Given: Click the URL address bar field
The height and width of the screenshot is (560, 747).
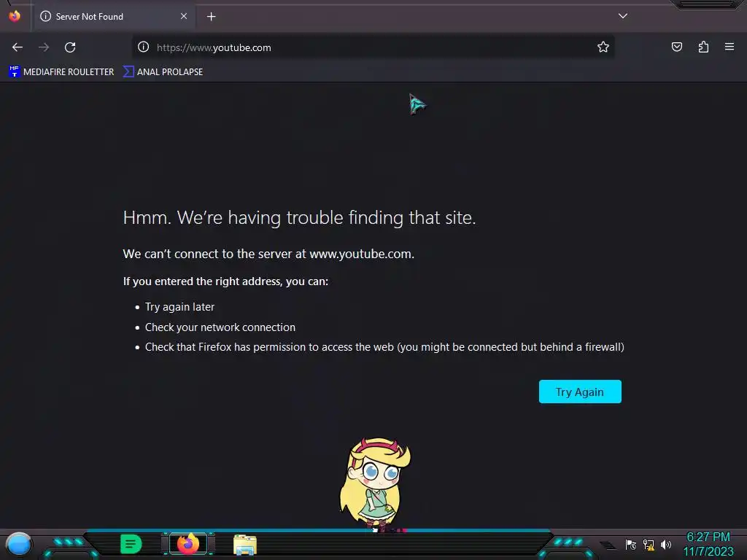Looking at the screenshot, I should pyautogui.click(x=373, y=47).
